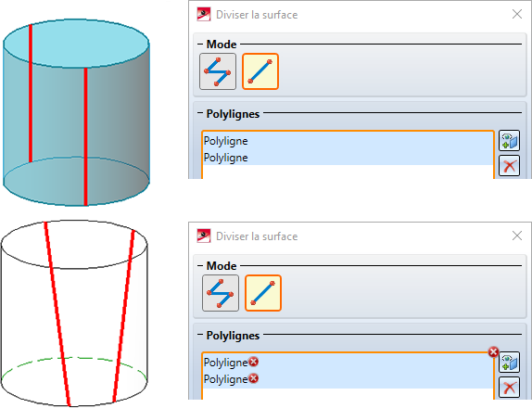Add polyline button in lower dialog
Screen dimensions: 532x408
click(509, 363)
